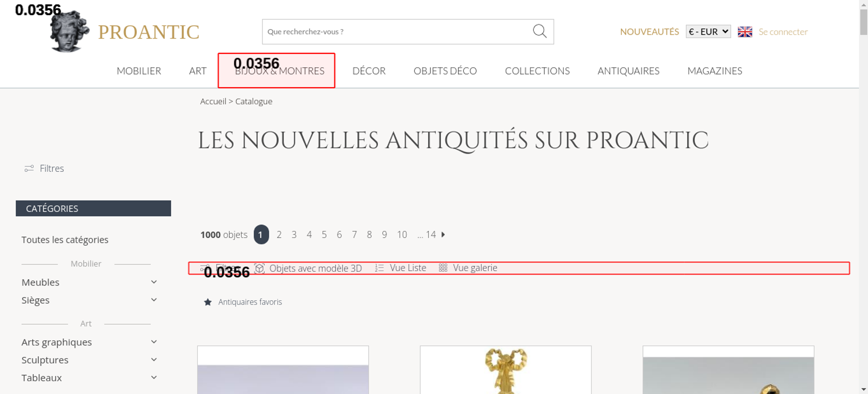Expand the Meubles category

[x=154, y=282]
